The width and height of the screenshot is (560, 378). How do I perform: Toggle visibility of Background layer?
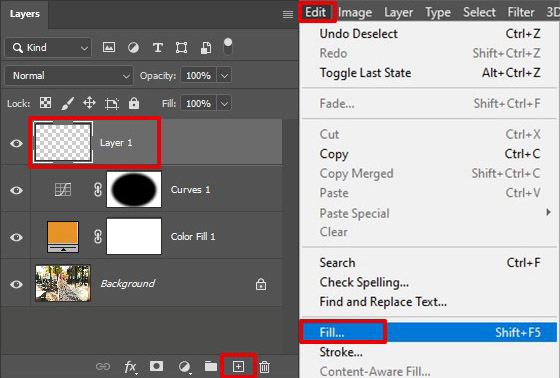tap(16, 284)
